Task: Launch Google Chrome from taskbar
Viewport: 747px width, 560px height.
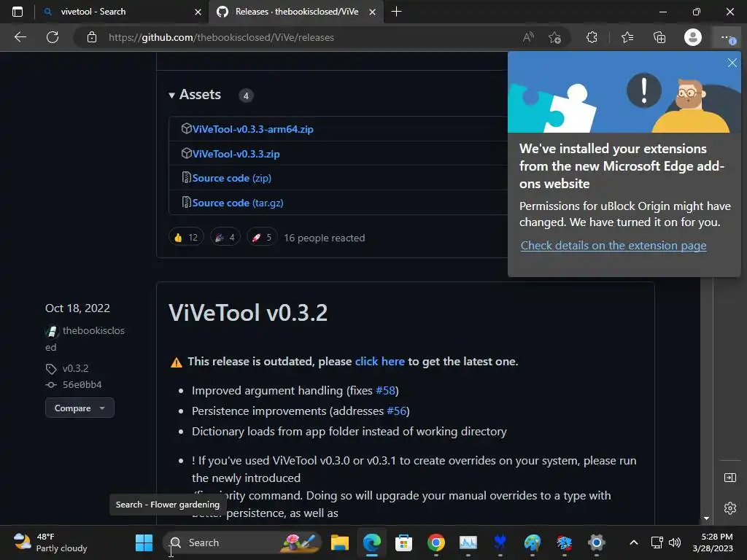Action: [436, 542]
